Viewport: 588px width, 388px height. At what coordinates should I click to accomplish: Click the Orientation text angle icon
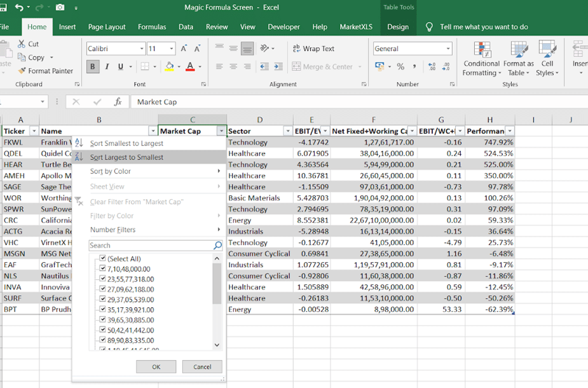pyautogui.click(x=264, y=48)
